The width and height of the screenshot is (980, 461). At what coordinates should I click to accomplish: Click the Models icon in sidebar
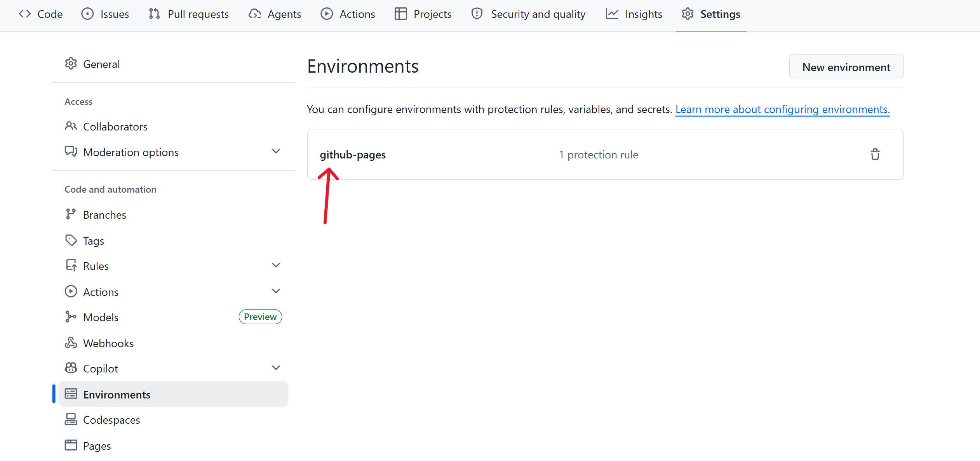point(71,317)
